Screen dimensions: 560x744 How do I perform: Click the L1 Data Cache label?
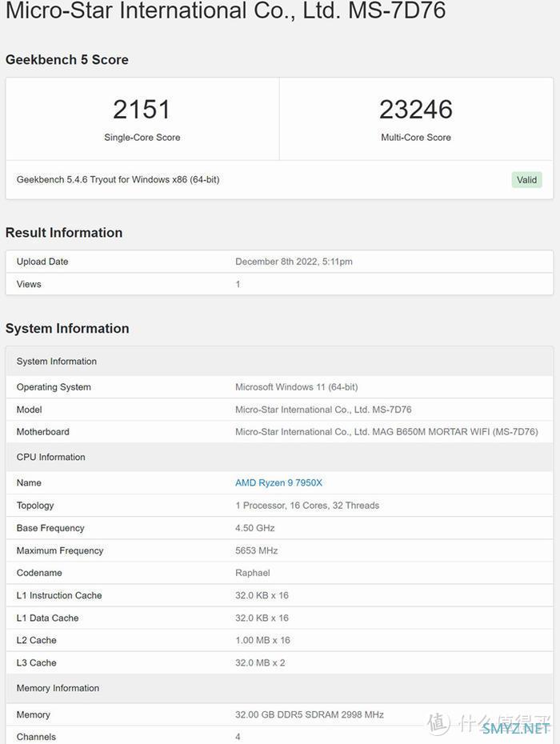tap(47, 618)
